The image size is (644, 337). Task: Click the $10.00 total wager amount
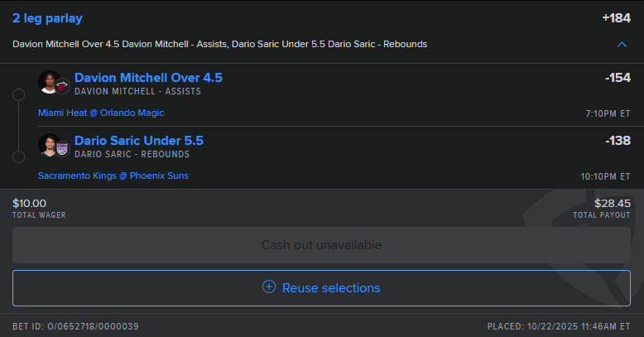pos(29,204)
